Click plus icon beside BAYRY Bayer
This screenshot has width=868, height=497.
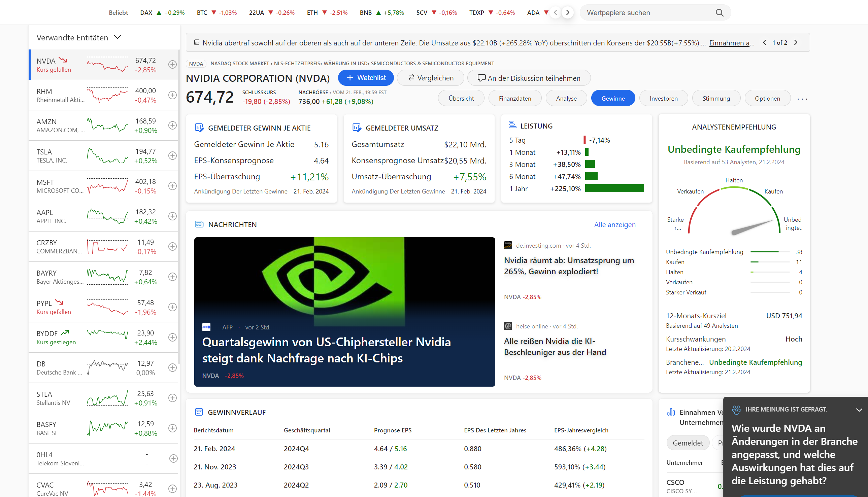(x=172, y=277)
